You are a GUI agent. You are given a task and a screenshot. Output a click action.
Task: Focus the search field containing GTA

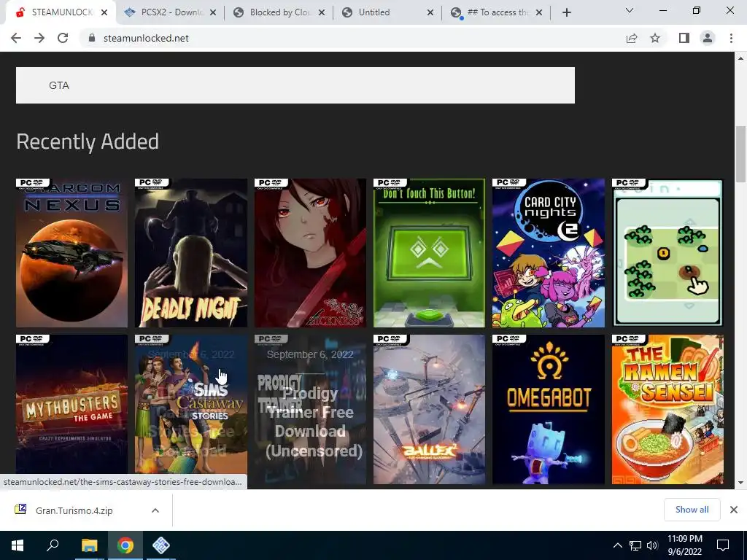(x=295, y=85)
